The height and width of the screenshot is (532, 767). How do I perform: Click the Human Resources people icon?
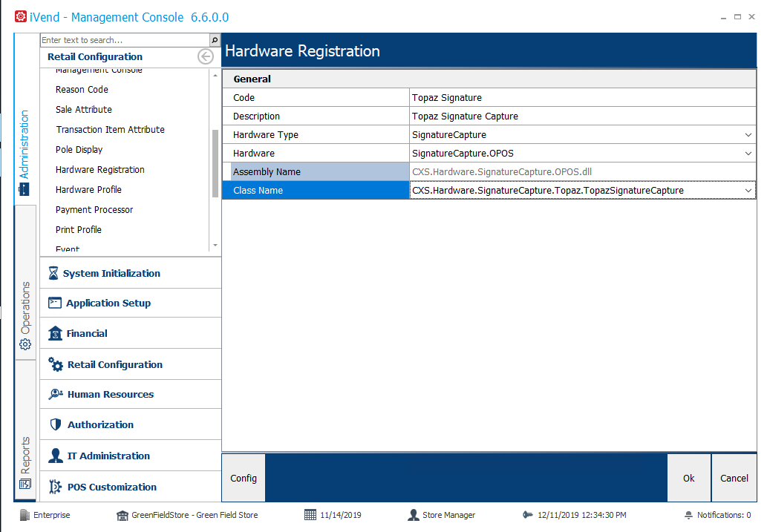pyautogui.click(x=55, y=394)
